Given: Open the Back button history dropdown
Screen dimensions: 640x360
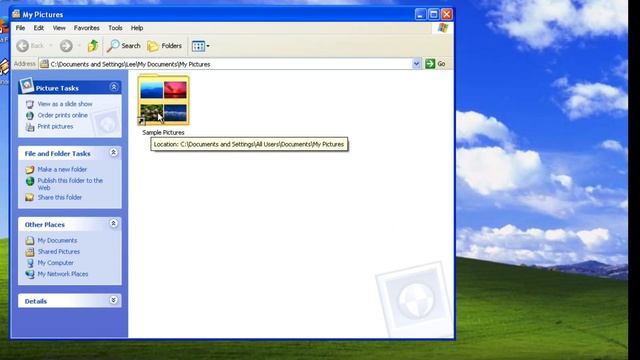Looking at the screenshot, I should (x=51, y=46).
